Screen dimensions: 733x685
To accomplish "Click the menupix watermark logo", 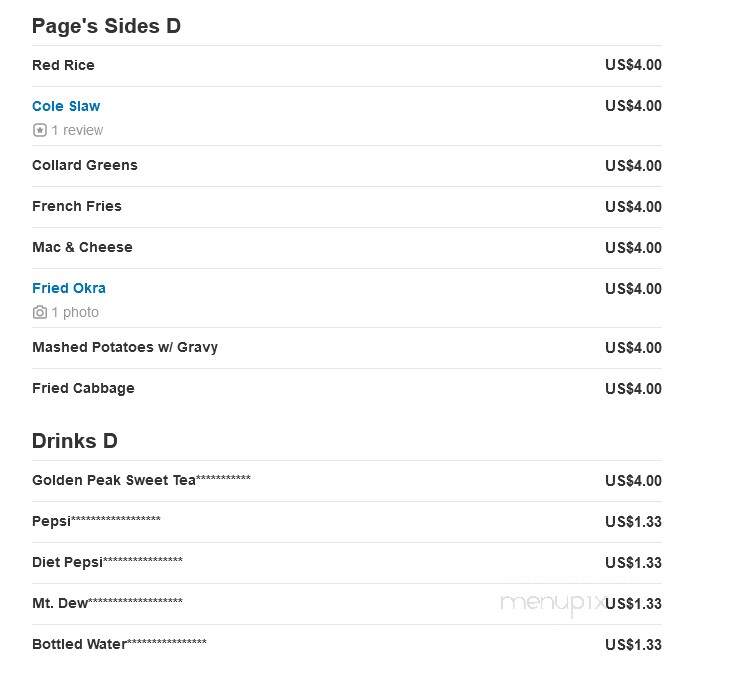I will tap(552, 603).
